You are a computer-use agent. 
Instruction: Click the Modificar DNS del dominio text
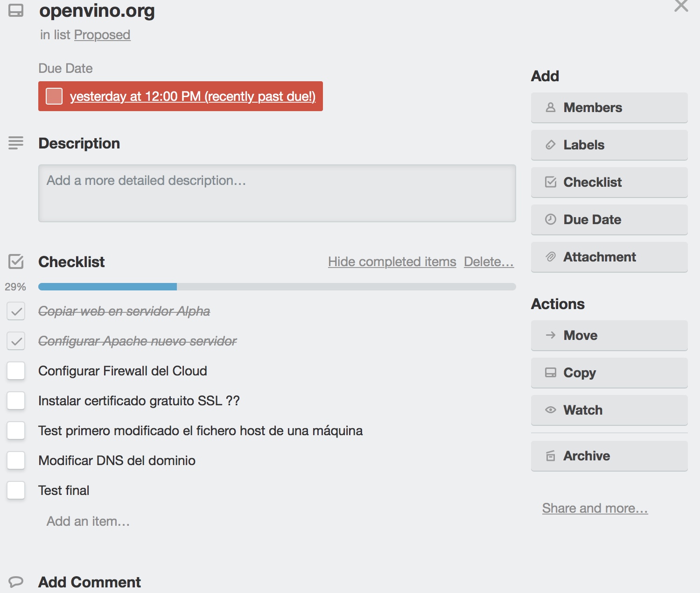(x=117, y=460)
